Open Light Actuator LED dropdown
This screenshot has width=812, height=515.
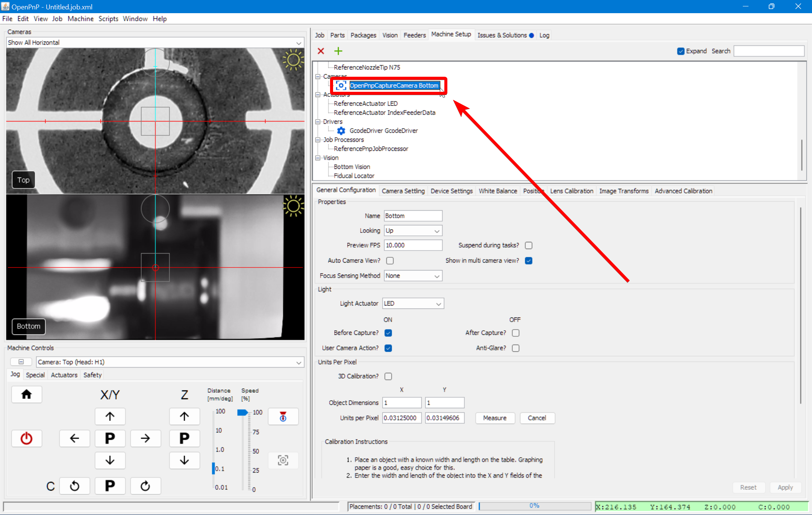(413, 304)
